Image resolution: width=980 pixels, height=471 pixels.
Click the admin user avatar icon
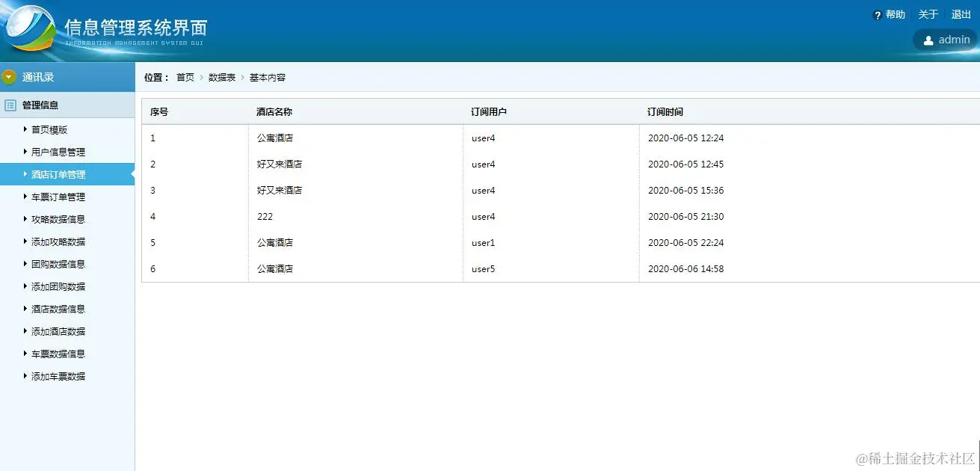point(928,40)
